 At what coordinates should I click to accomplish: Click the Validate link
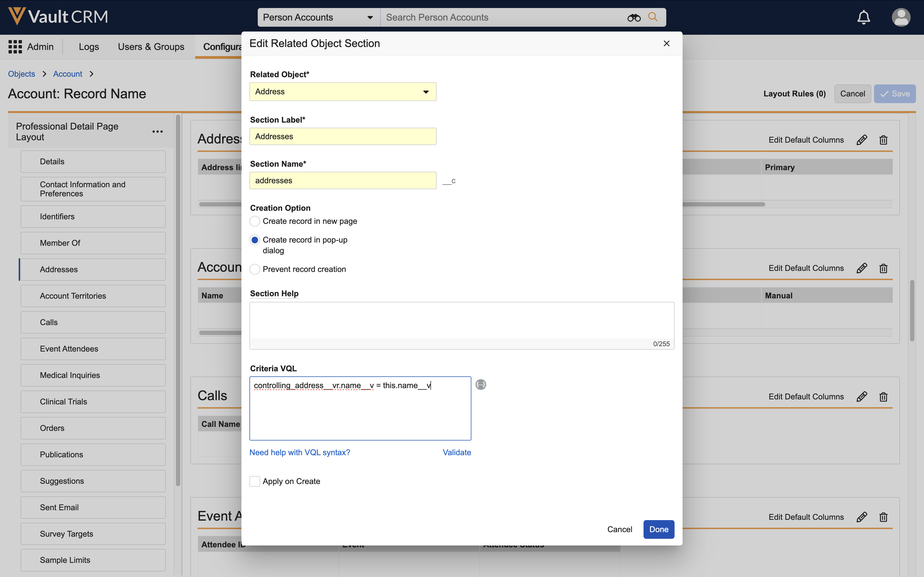[x=457, y=452]
